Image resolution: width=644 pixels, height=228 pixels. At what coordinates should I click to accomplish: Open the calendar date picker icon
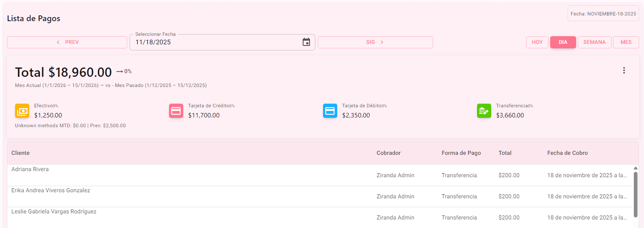pos(306,42)
